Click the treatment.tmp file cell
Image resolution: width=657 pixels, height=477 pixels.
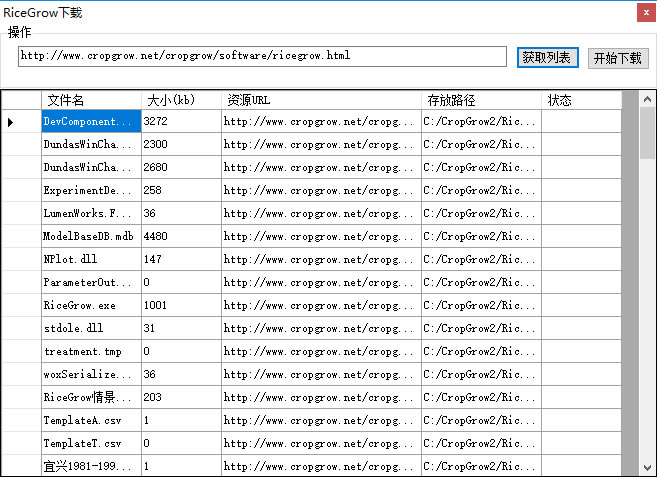click(91, 351)
